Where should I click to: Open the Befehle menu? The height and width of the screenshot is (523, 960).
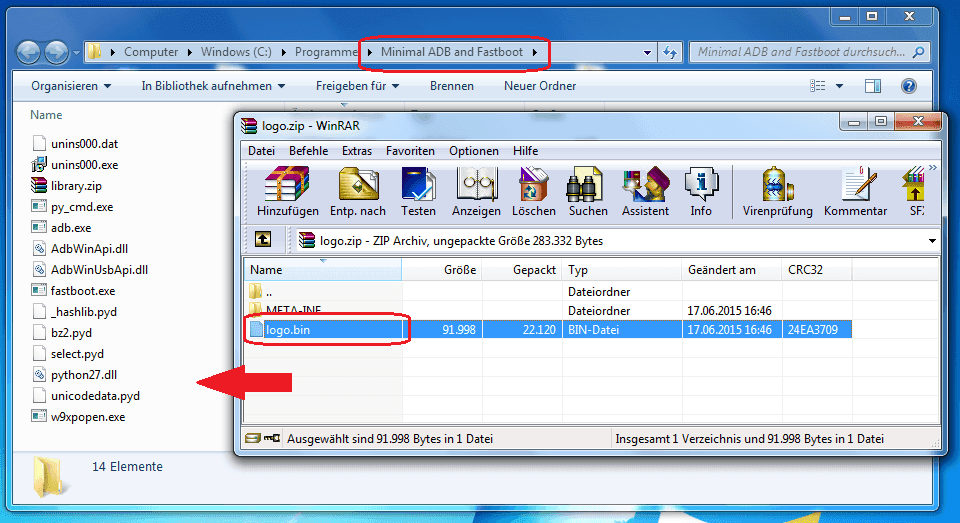[309, 151]
